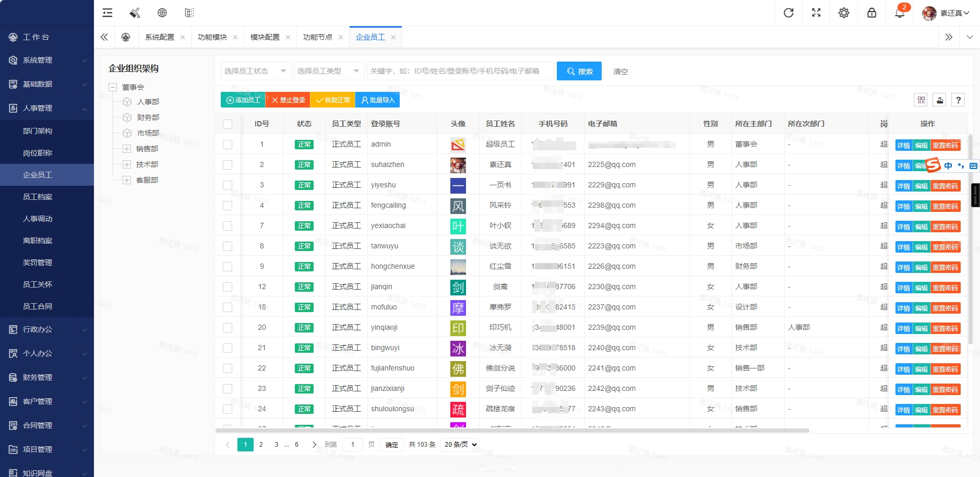The height and width of the screenshot is (477, 980).
Task: Click inside the keyword search input field
Action: tap(459, 71)
